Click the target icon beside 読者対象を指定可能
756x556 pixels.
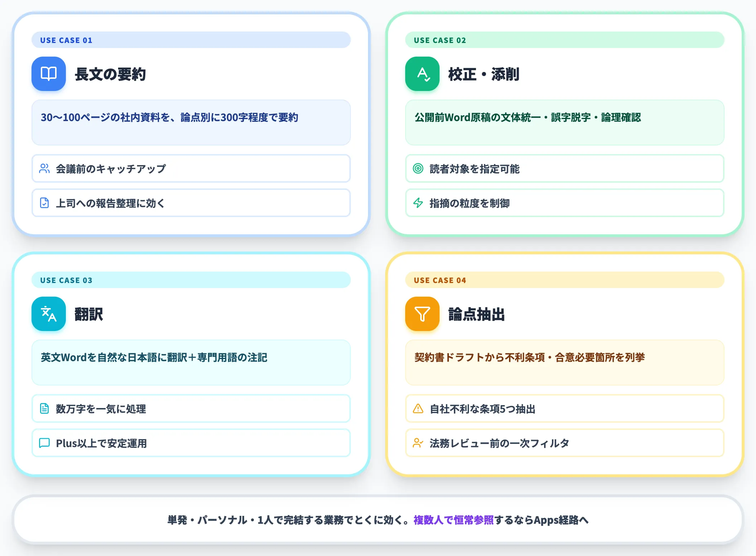click(418, 168)
